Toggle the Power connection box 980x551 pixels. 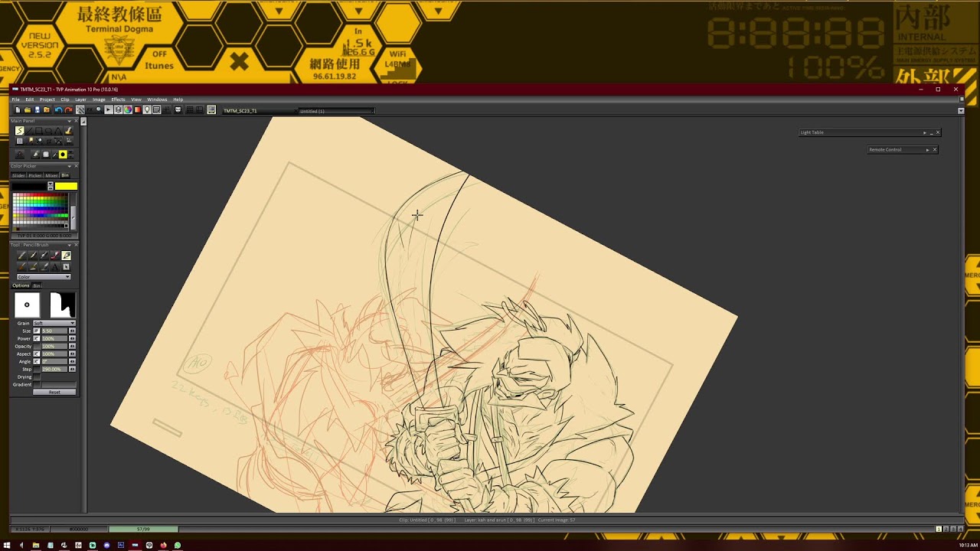(36, 338)
